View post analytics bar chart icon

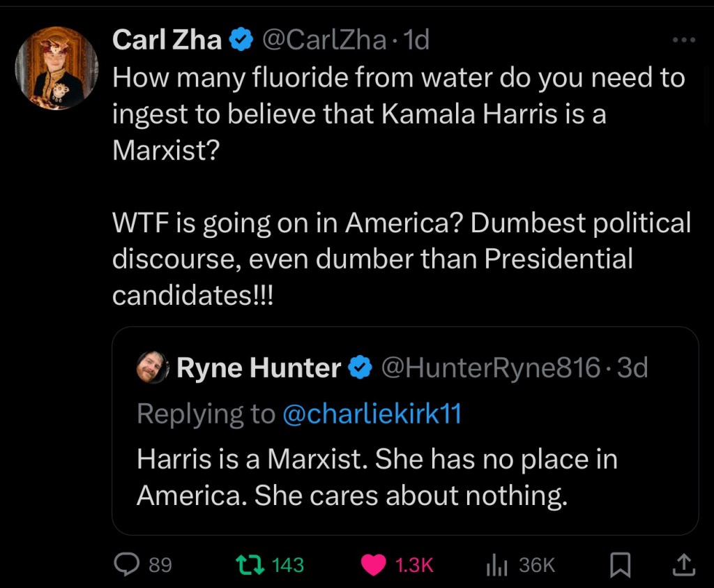[x=496, y=564]
